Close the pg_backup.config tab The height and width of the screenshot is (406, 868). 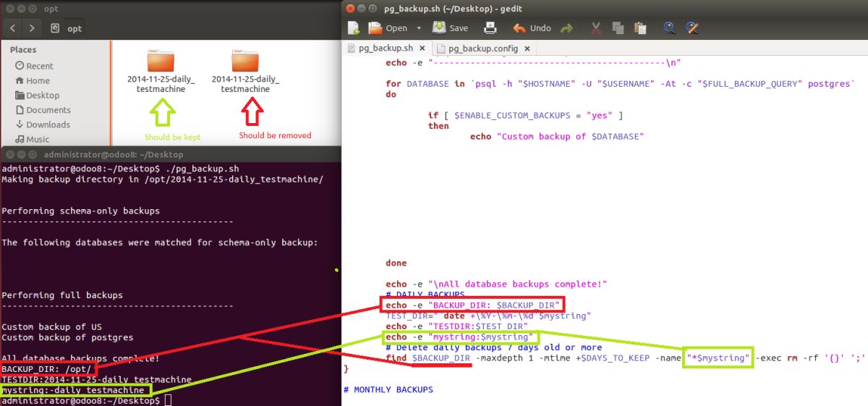pyautogui.click(x=527, y=48)
